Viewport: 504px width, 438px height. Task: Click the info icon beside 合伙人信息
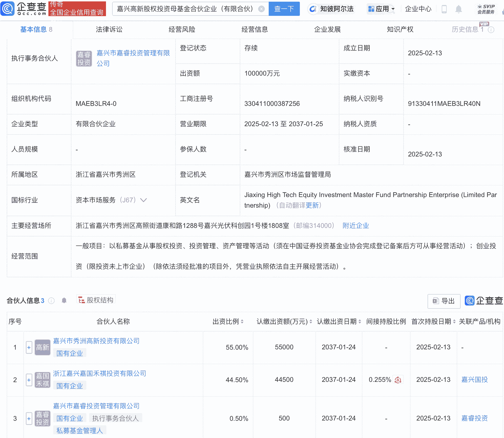click(x=51, y=300)
